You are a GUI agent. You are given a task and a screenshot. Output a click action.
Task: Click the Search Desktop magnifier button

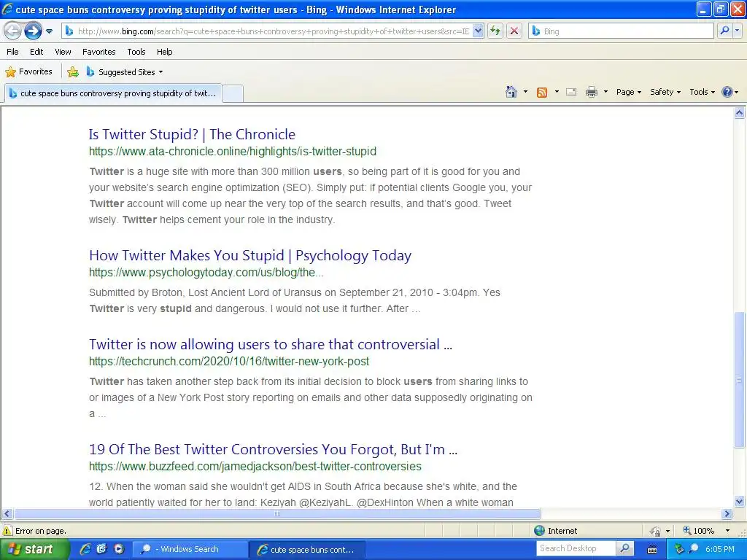pyautogui.click(x=624, y=548)
